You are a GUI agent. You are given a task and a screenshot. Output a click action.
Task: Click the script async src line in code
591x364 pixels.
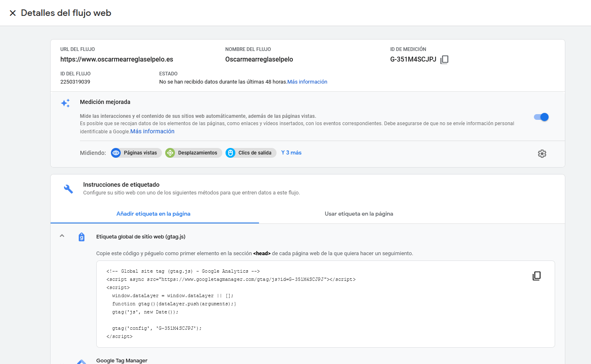click(x=231, y=280)
